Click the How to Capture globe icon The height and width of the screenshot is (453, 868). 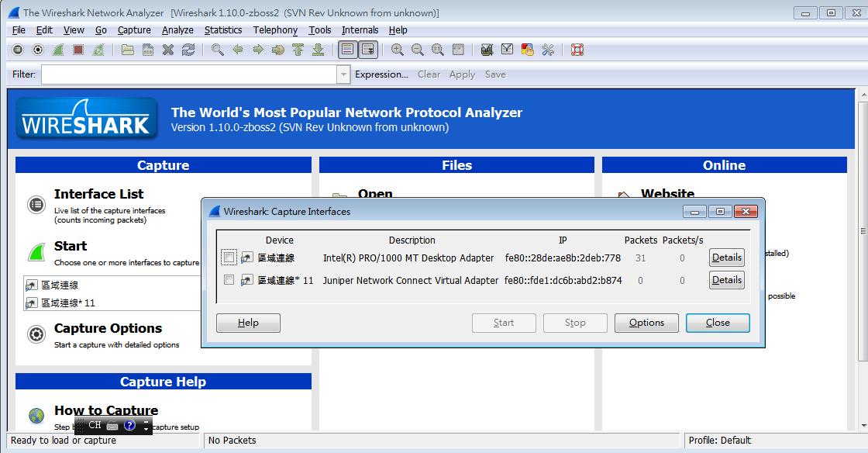(x=36, y=415)
